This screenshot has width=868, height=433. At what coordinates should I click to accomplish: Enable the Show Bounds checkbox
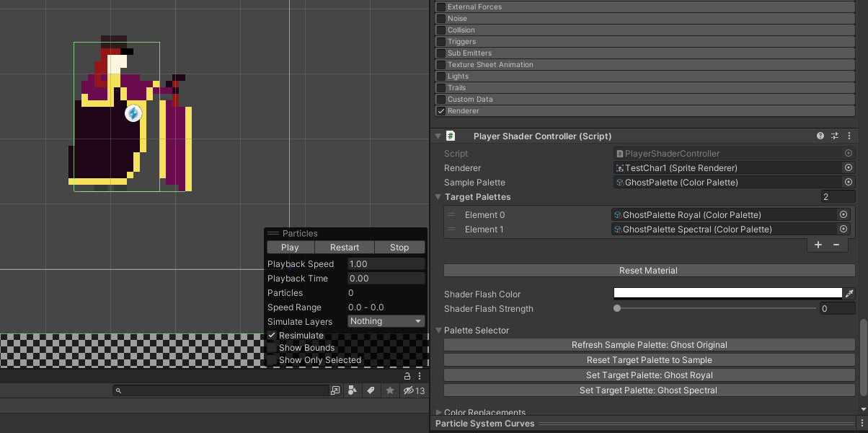point(272,348)
